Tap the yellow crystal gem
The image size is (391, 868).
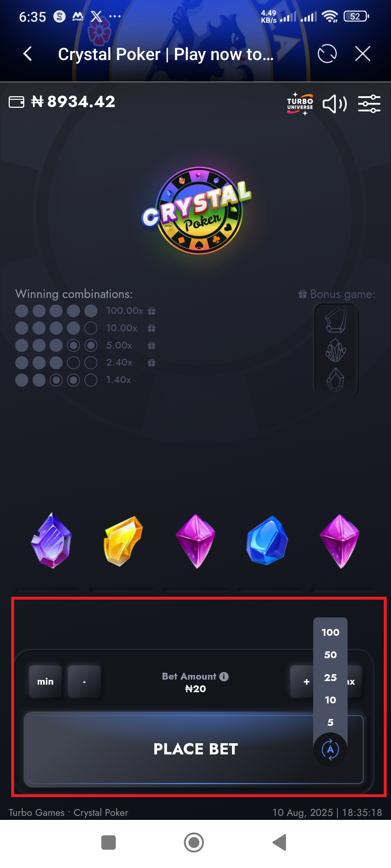coord(123,541)
